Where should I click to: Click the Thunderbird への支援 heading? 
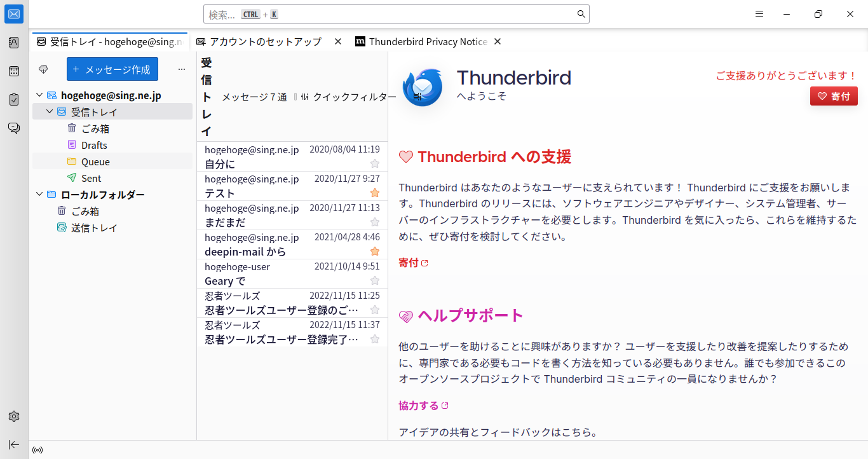click(x=494, y=156)
